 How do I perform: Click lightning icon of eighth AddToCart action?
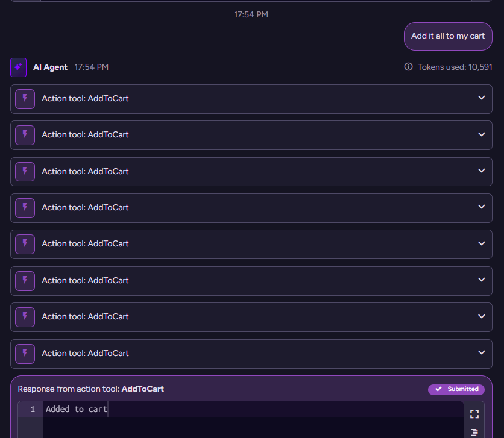click(x=25, y=354)
